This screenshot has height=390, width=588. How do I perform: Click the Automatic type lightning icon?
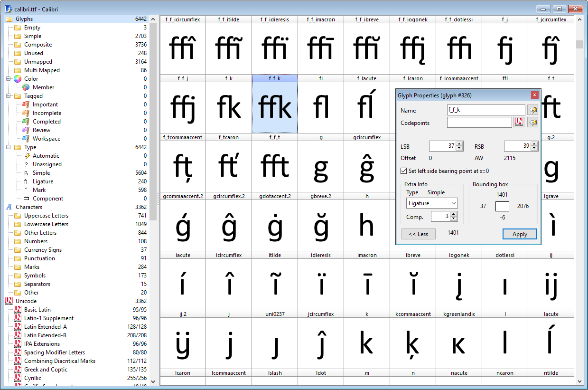27,156
